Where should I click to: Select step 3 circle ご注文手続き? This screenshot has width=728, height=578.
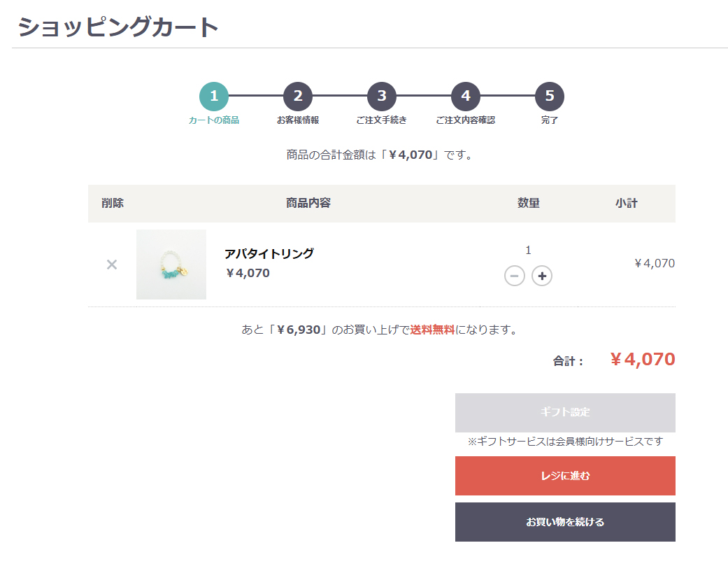[382, 96]
